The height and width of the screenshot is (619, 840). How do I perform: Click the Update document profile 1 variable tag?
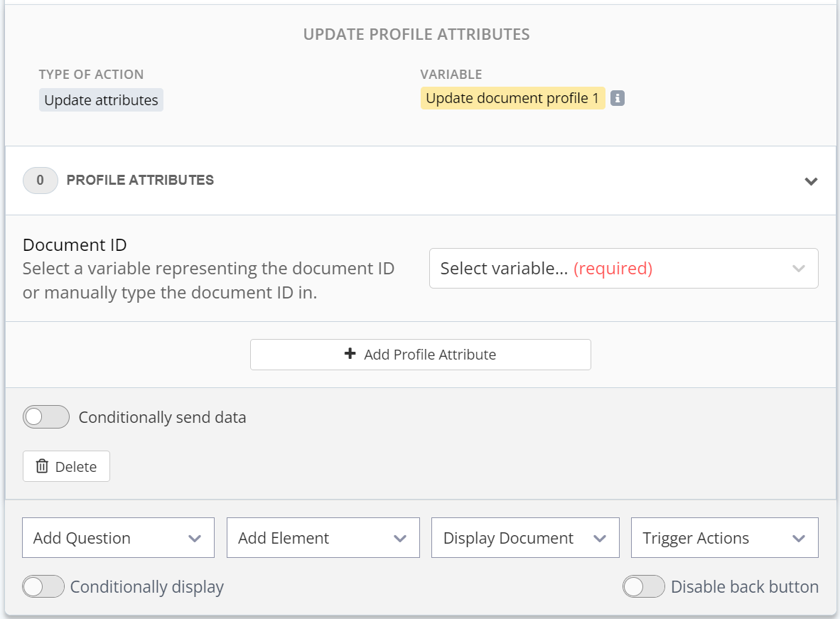[x=512, y=99]
